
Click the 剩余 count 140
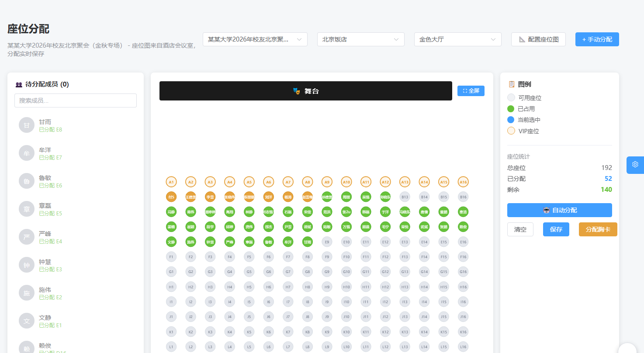click(x=606, y=190)
